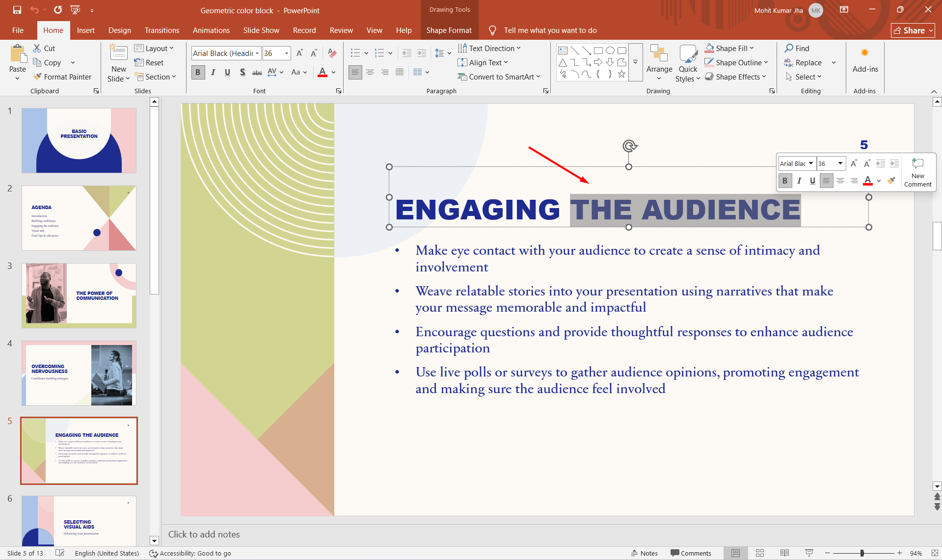This screenshot has height=560, width=942.
Task: Open the Insert tab
Action: click(86, 30)
